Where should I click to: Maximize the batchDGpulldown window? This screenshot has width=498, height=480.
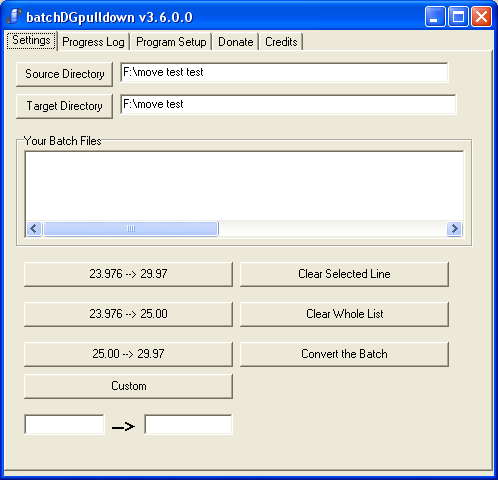pos(458,17)
